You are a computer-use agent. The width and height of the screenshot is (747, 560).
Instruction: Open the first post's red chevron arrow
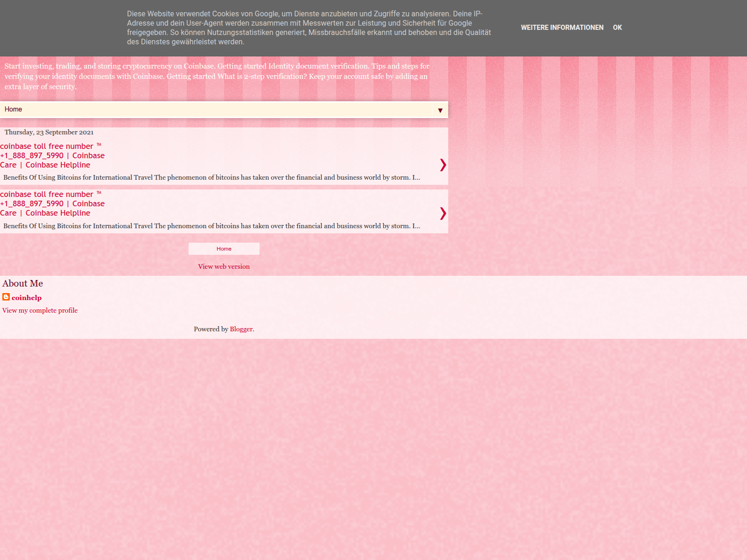coord(443,165)
